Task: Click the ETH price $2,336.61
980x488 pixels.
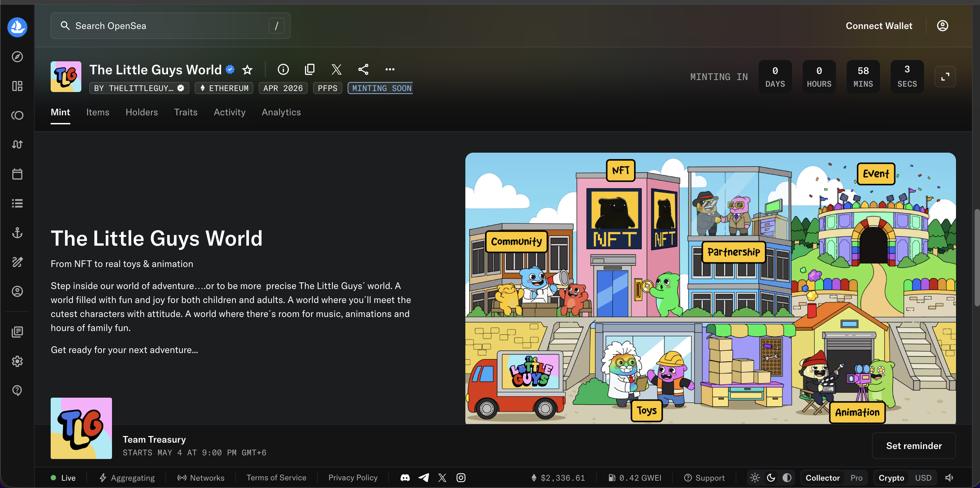Action: 558,478
